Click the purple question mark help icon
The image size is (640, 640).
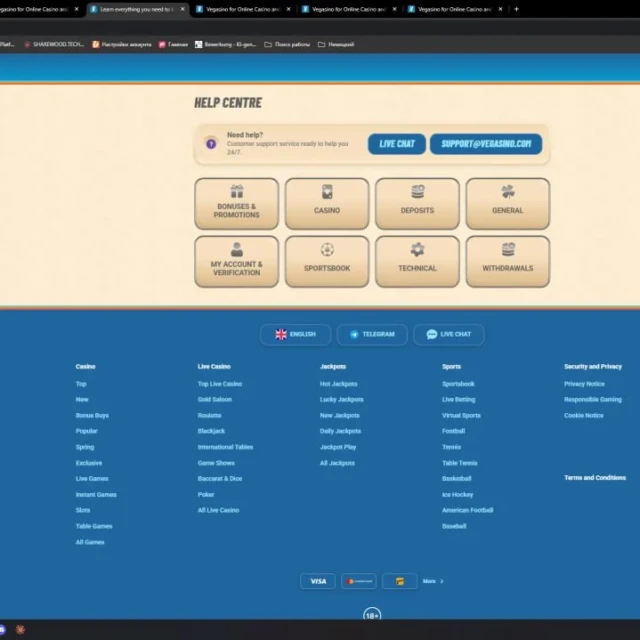(x=211, y=144)
